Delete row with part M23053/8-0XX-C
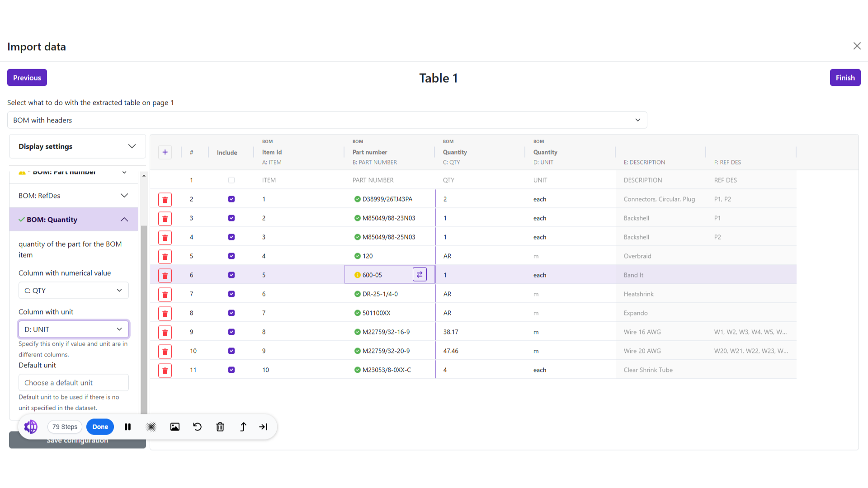The width and height of the screenshot is (868, 488). pos(165,370)
